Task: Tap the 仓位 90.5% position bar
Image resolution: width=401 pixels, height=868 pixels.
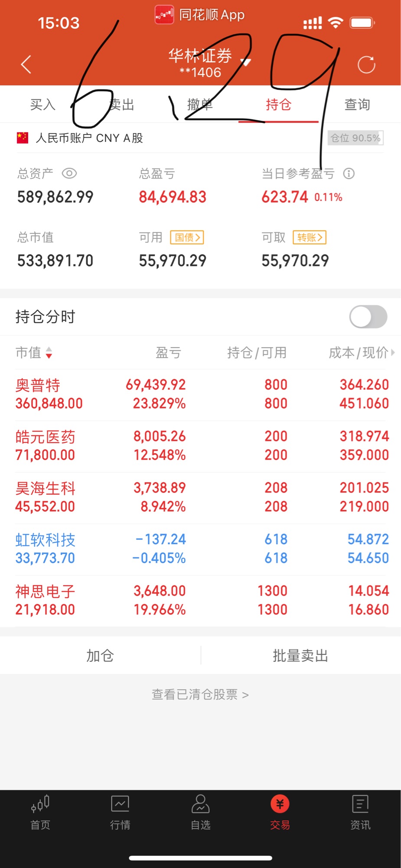Action: coord(355,138)
